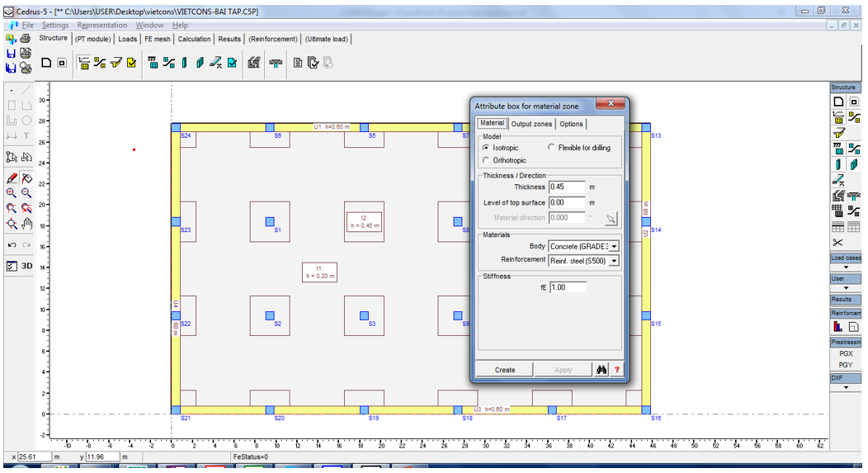Screen dimensions: 868x473
Task: Click the undo arrow
Action: tap(12, 245)
